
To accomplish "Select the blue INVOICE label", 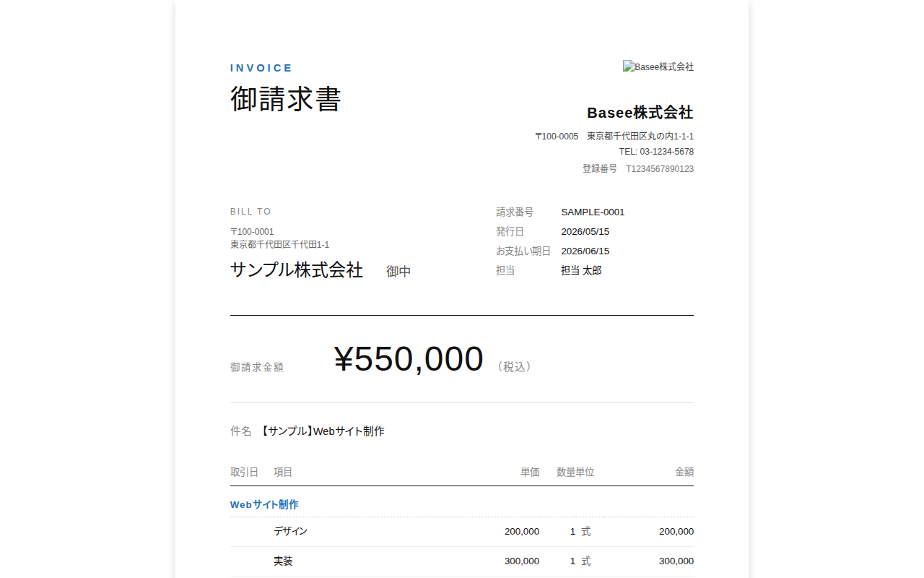I will click(x=261, y=68).
